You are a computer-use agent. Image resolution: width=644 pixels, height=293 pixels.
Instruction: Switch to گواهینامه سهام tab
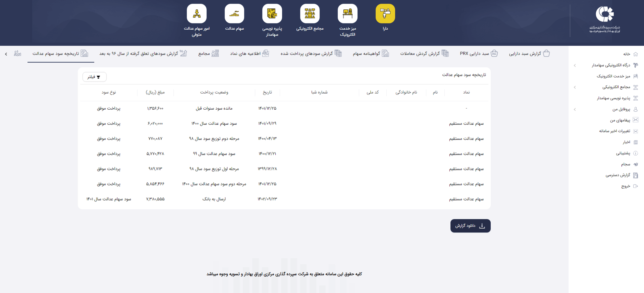pyautogui.click(x=371, y=54)
